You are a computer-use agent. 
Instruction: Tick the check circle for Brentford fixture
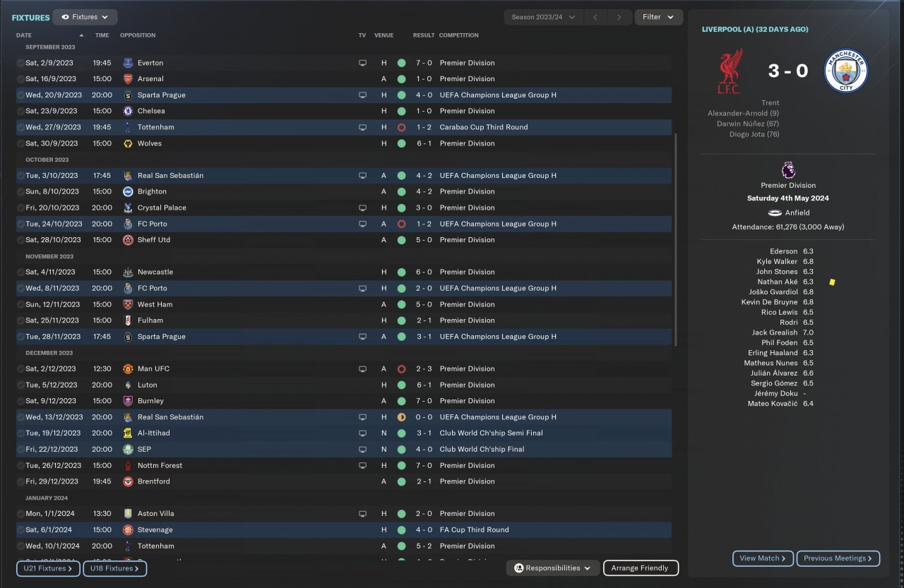21,481
